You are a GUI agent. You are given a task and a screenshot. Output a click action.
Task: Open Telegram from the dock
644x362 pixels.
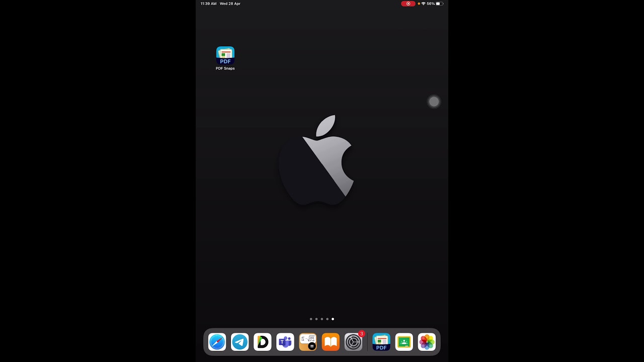240,342
